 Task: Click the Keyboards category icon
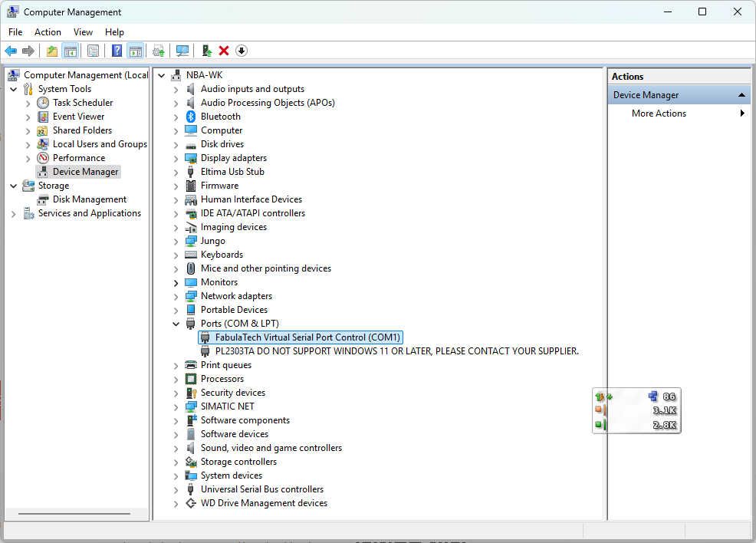[191, 255]
